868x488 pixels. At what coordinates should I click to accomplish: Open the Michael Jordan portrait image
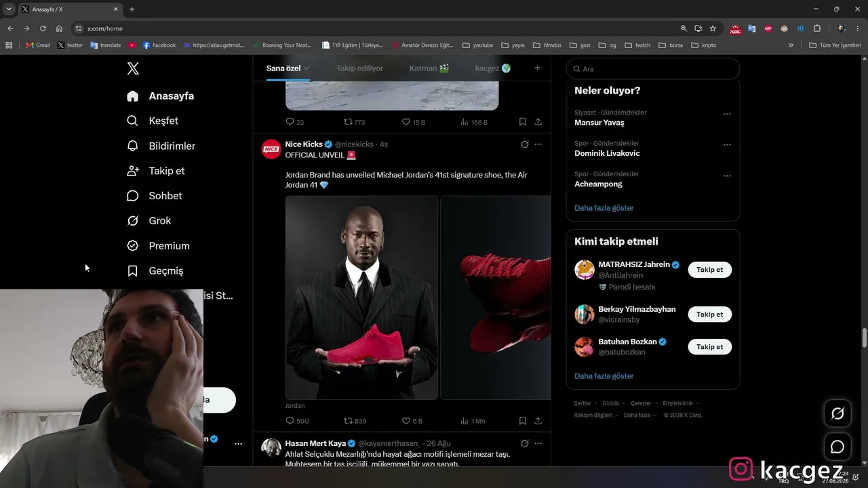pyautogui.click(x=361, y=298)
